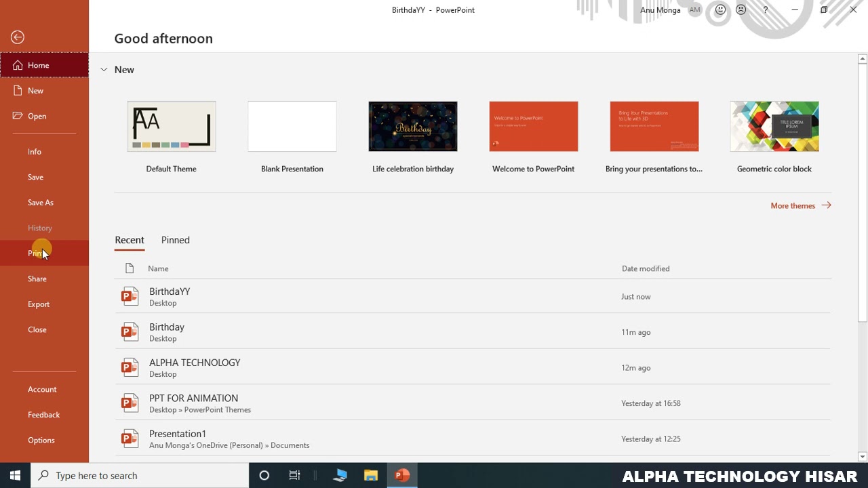Click the smiley face feedback icon
Viewport: 868px width, 488px height.
pos(720,10)
